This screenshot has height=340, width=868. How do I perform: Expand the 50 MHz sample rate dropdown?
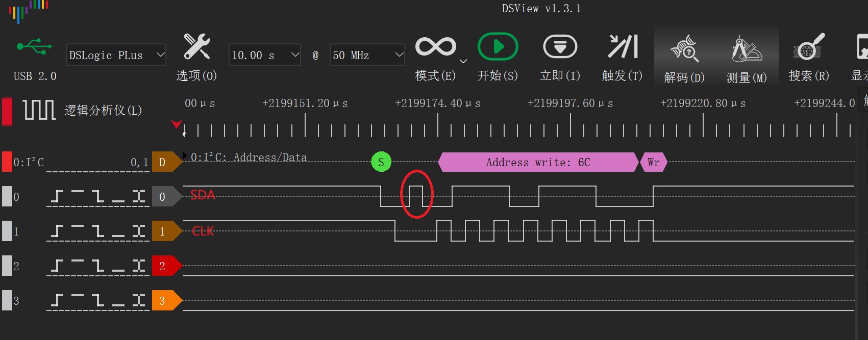[x=367, y=55]
